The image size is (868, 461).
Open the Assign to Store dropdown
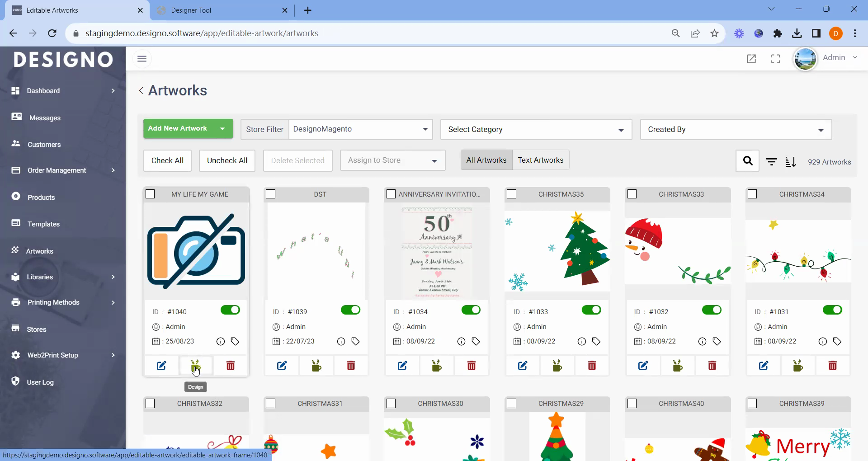(x=392, y=160)
